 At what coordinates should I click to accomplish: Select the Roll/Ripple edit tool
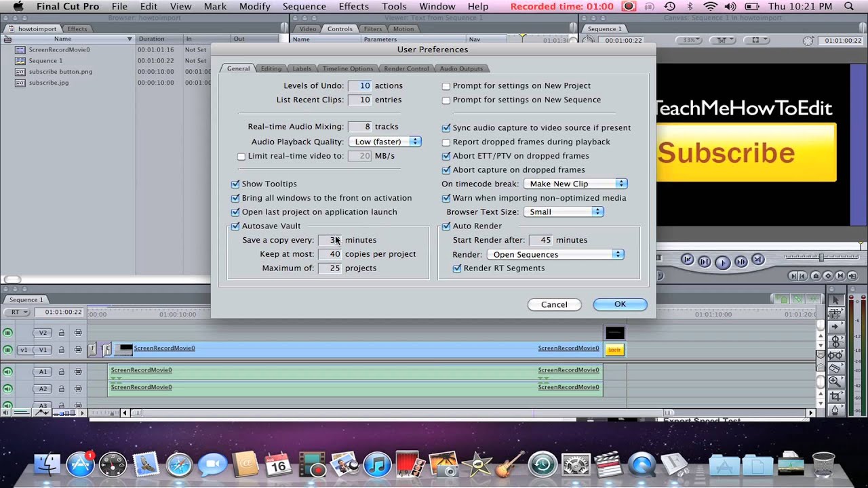(x=836, y=341)
